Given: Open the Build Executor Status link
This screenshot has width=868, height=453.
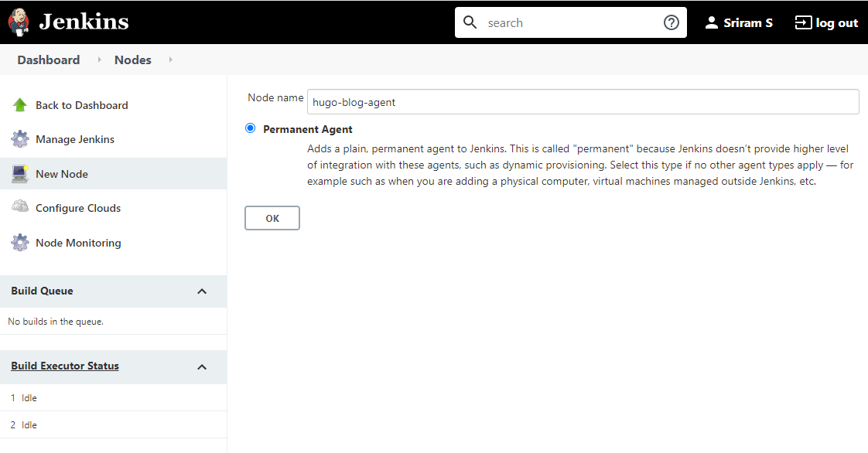Looking at the screenshot, I should [65, 366].
